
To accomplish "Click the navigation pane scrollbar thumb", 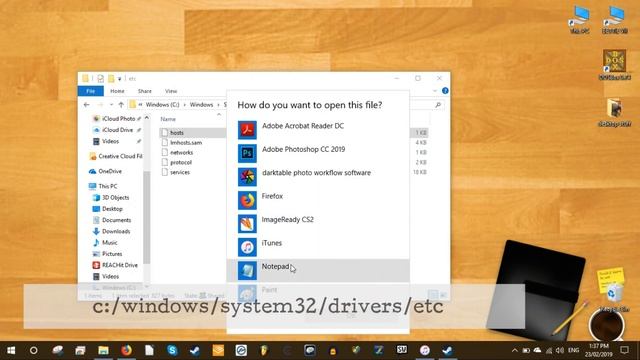I will 147,217.
